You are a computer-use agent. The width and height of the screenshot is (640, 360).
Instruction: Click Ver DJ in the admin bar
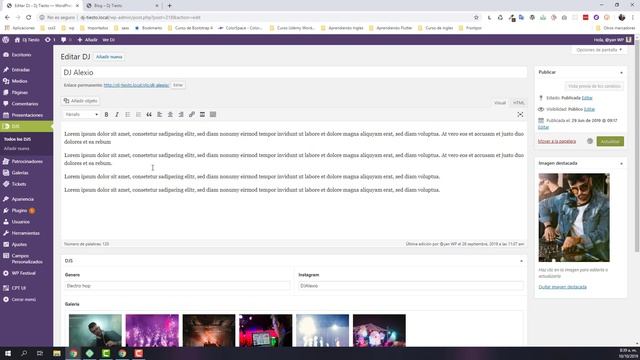[109, 40]
